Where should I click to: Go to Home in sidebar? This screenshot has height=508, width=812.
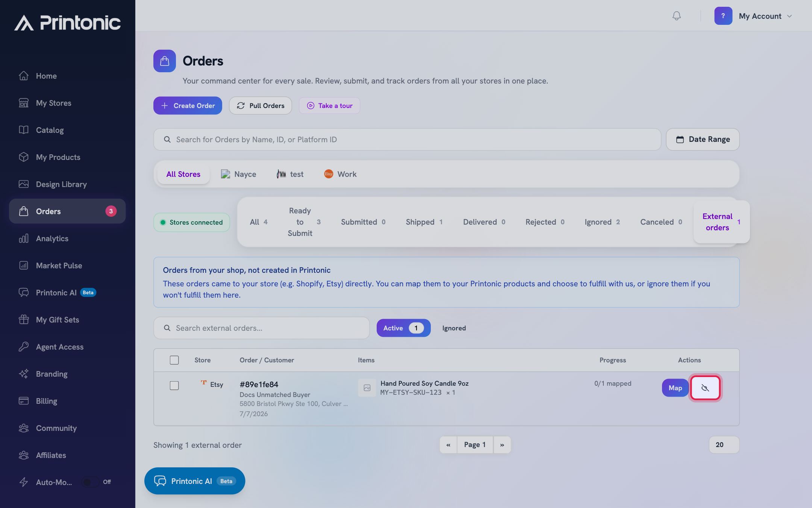point(67,76)
